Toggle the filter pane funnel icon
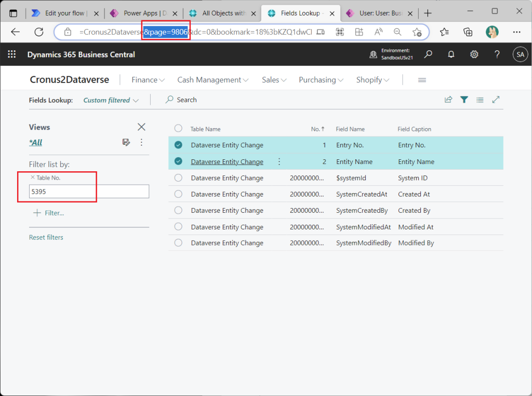Image resolution: width=532 pixels, height=396 pixels. tap(464, 100)
